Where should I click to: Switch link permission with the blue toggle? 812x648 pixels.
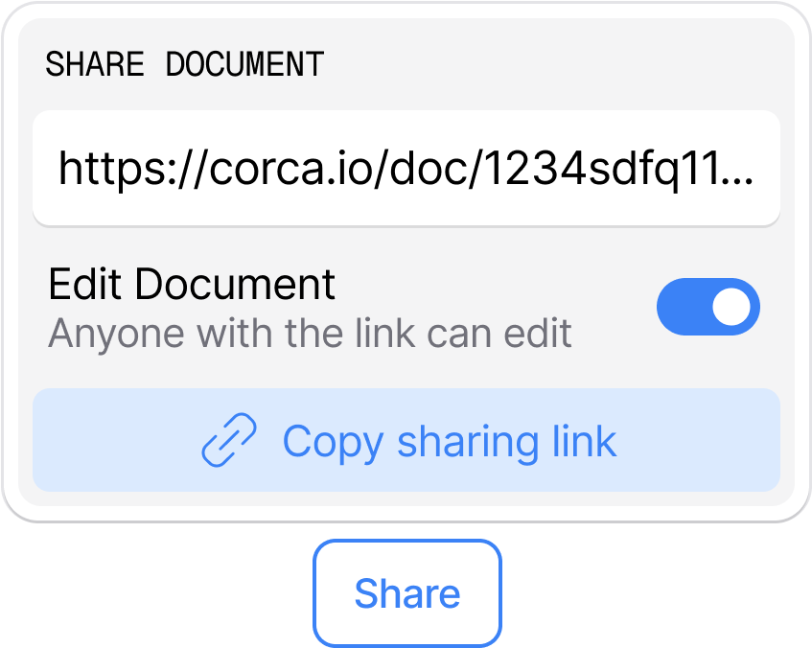point(708,307)
